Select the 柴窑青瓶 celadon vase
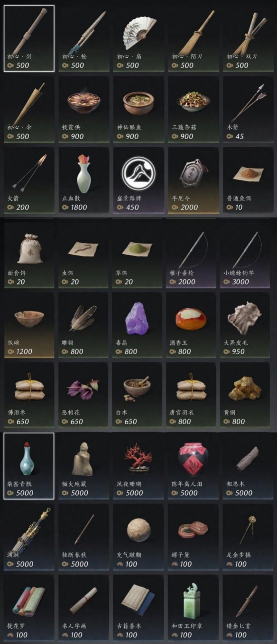Image resolution: width=277 pixels, height=644 pixels. click(29, 466)
